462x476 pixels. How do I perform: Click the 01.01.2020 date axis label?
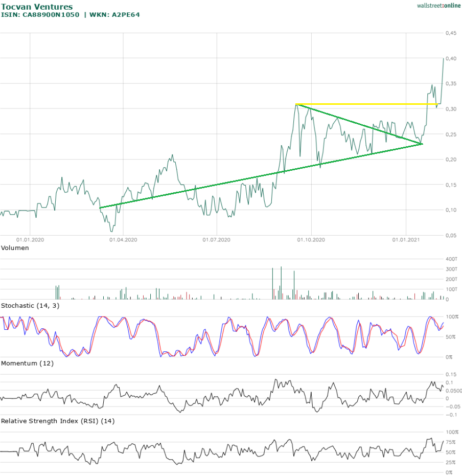point(30,240)
